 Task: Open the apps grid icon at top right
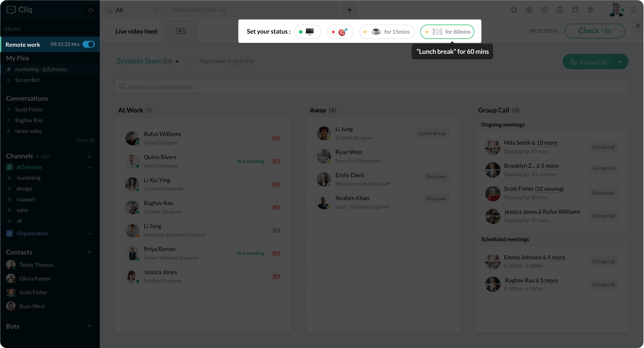tap(633, 10)
